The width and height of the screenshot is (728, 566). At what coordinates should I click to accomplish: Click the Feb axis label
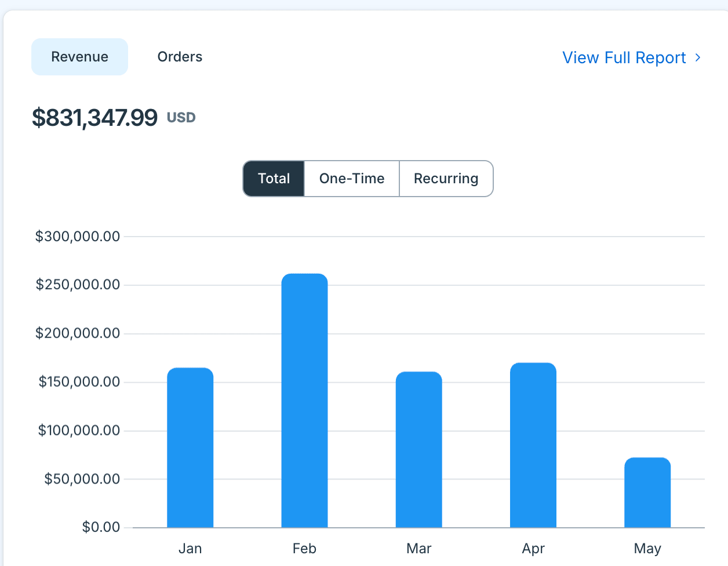(x=304, y=549)
